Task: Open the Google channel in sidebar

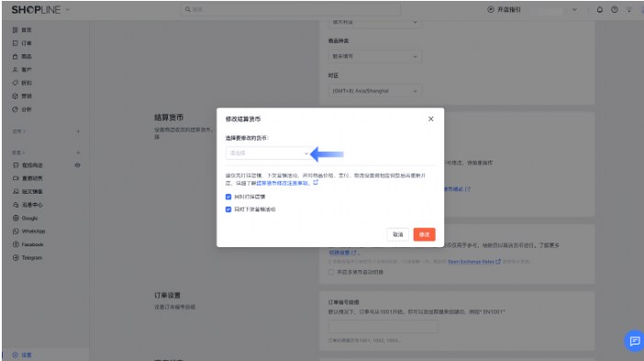Action: [29, 218]
